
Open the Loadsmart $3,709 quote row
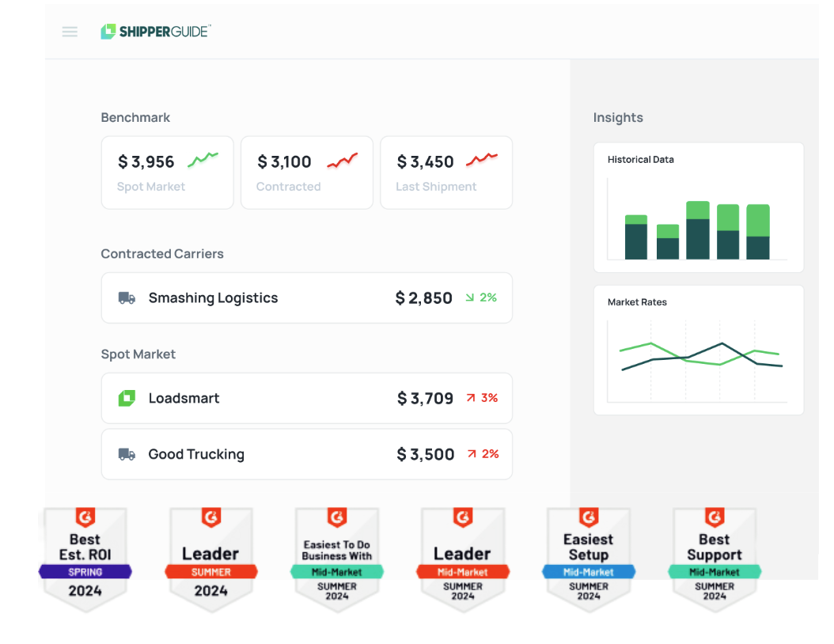coord(306,398)
